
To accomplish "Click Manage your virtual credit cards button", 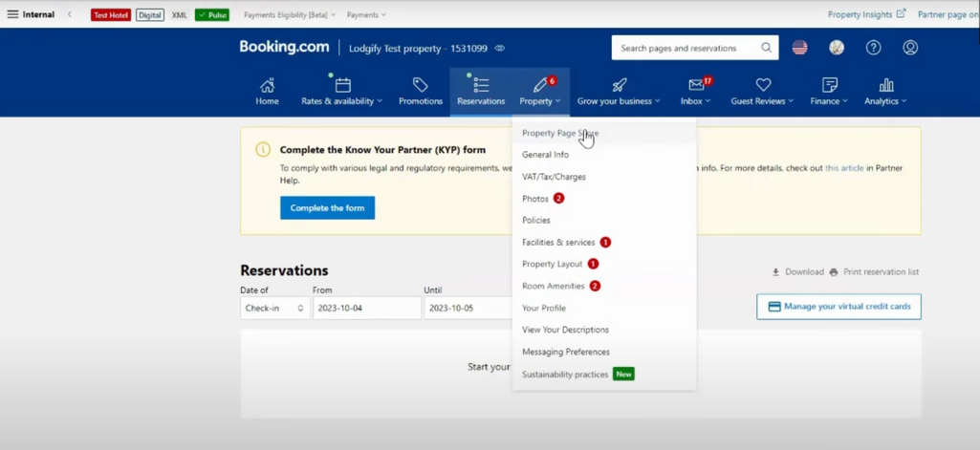I will coord(838,307).
